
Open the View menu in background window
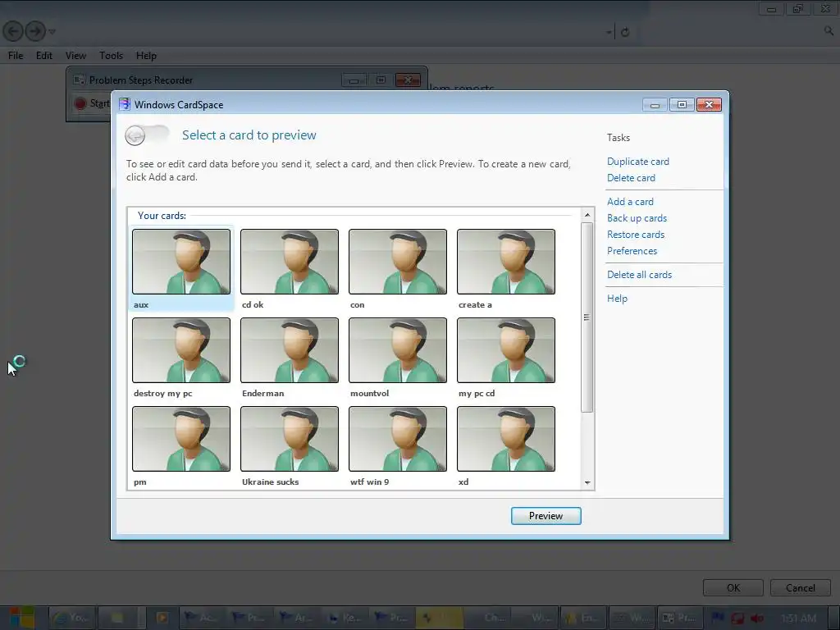point(75,56)
